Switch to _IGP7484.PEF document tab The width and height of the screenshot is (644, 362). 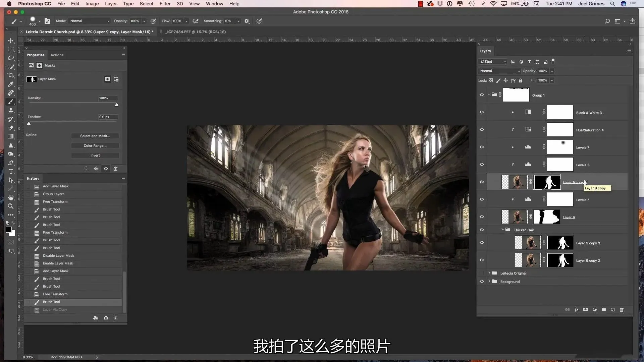click(x=196, y=32)
